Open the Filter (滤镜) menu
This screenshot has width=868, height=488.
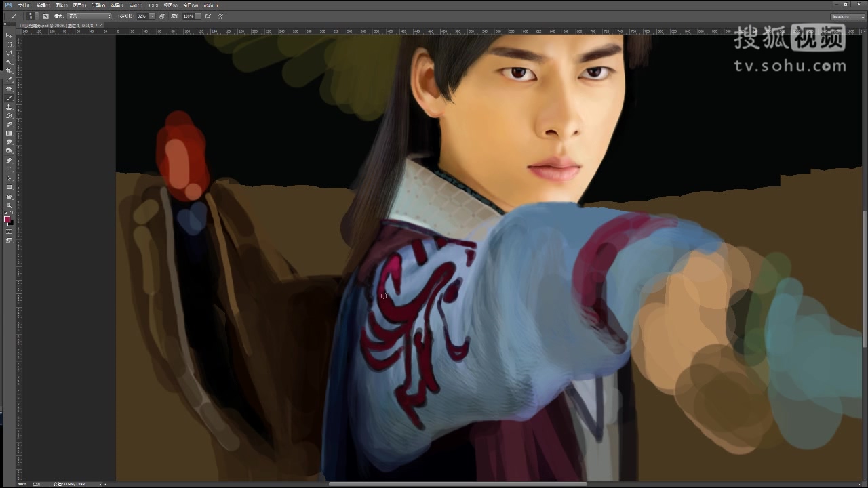pos(117,5)
